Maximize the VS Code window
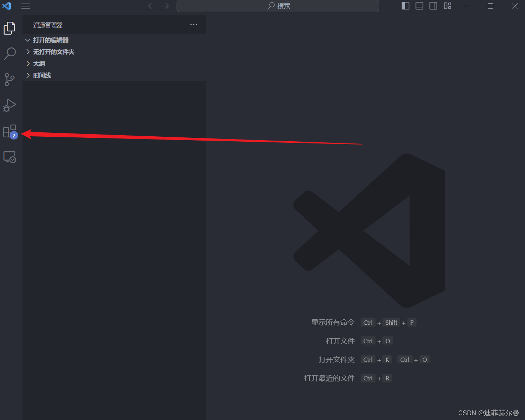Viewport: 525px width, 420px height. [x=491, y=6]
